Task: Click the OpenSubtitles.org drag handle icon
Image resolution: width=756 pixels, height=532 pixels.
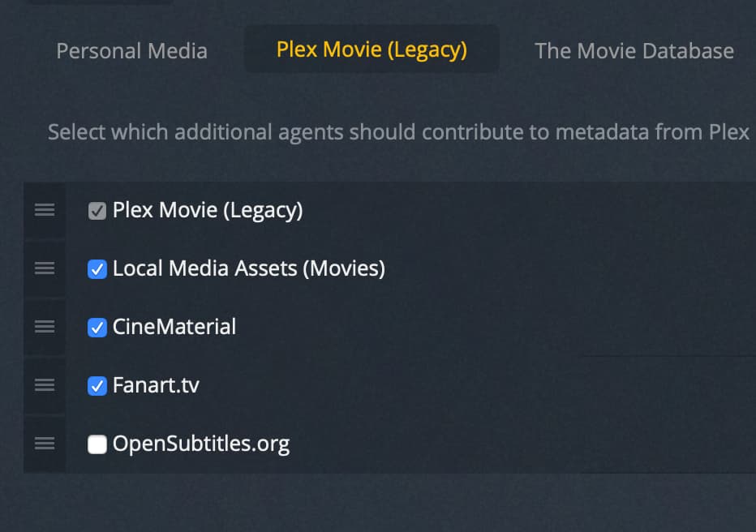Action: [x=45, y=444]
